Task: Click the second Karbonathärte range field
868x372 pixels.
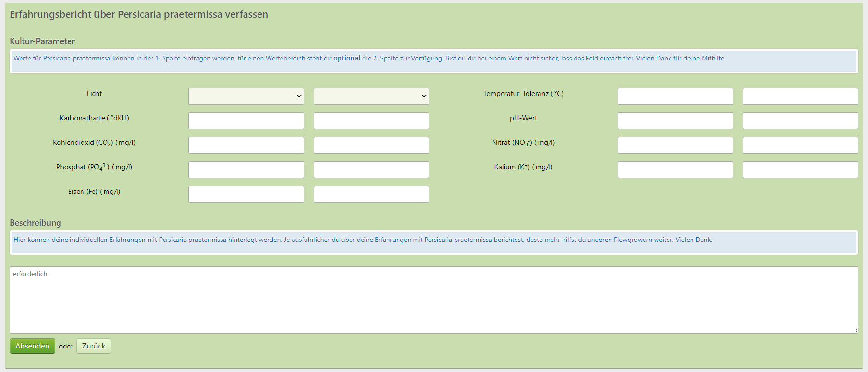Action: click(371, 120)
